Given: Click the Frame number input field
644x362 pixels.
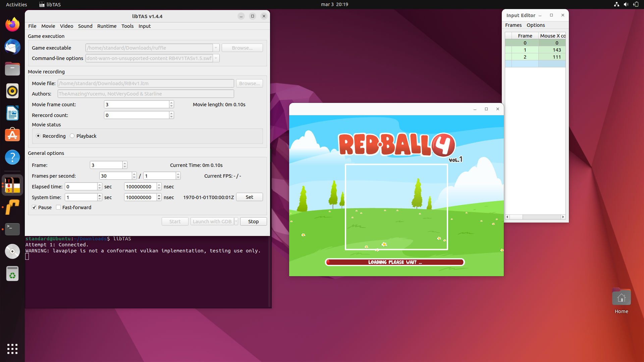Looking at the screenshot, I should point(106,165).
